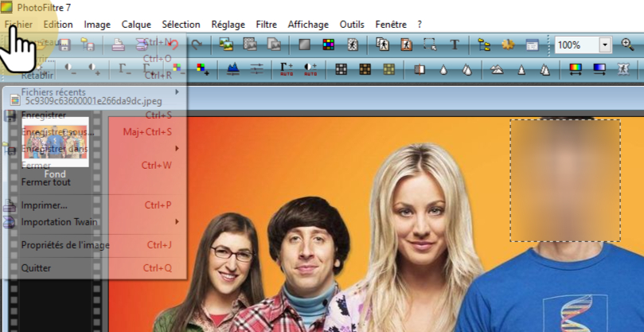Click the Automate gear icon
Image resolution: width=644 pixels, height=332 pixels.
pos(508,45)
